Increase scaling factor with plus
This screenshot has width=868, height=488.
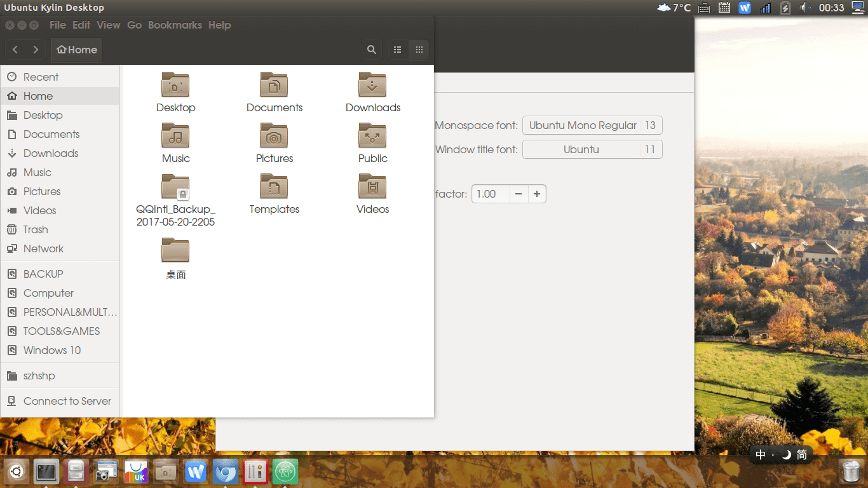tap(537, 194)
